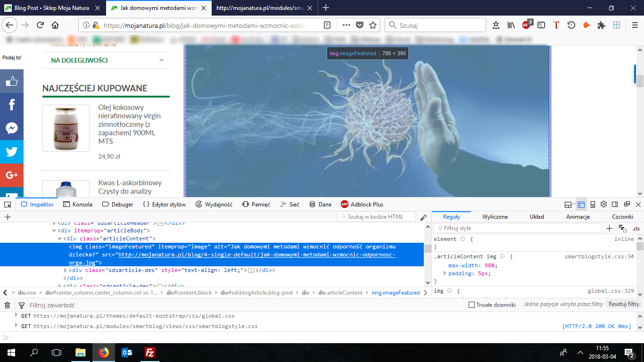Open a new browser tab
Image resolution: width=644 pixels, height=362 pixels.
tap(325, 8)
